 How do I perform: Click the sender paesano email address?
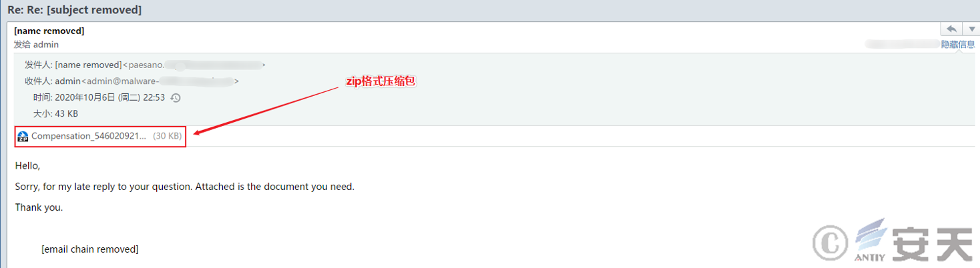tap(194, 65)
